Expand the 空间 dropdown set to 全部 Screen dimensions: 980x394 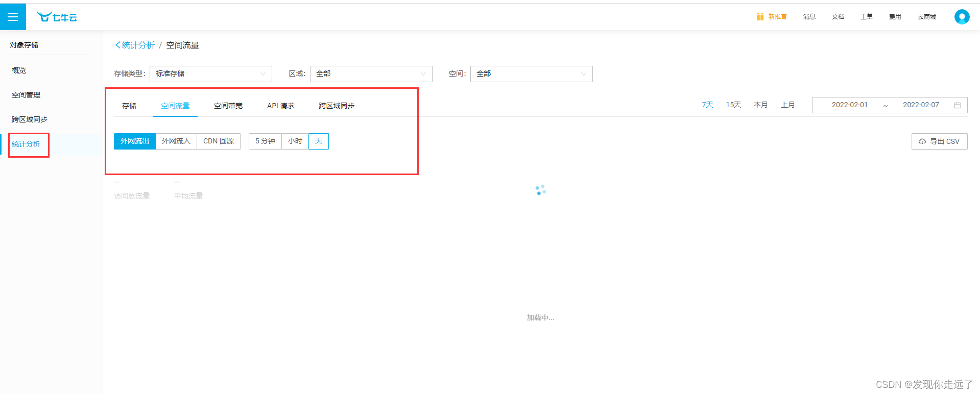click(531, 73)
